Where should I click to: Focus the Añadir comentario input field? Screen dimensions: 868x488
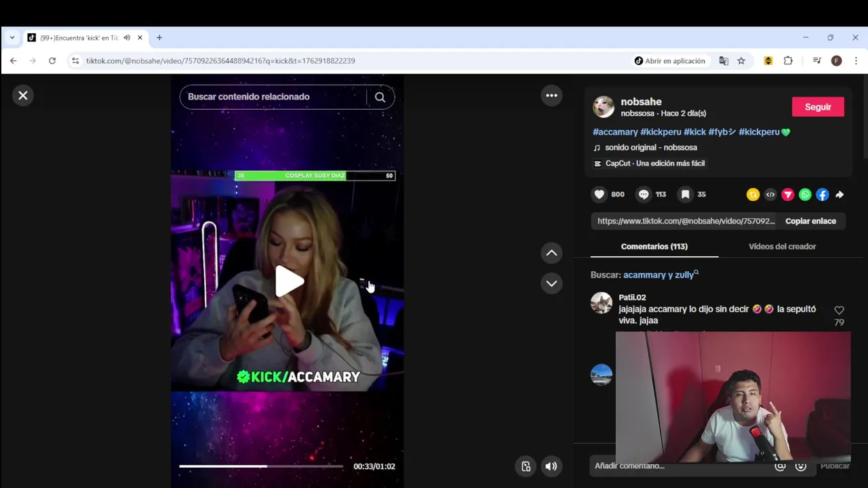682,466
